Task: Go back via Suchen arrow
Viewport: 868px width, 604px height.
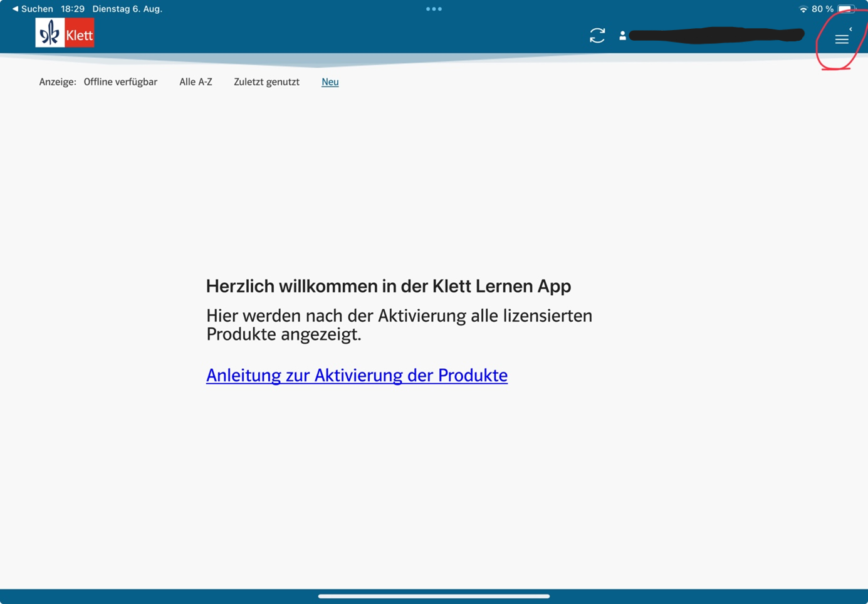Action: (x=33, y=9)
